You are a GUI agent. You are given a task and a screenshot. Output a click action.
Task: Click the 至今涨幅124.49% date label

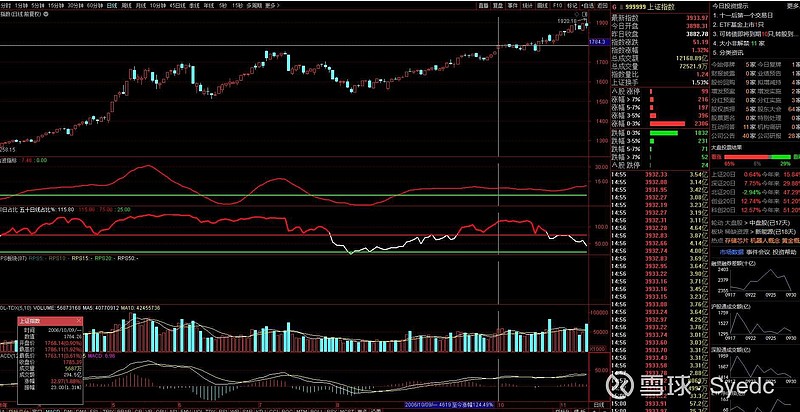tap(448, 404)
